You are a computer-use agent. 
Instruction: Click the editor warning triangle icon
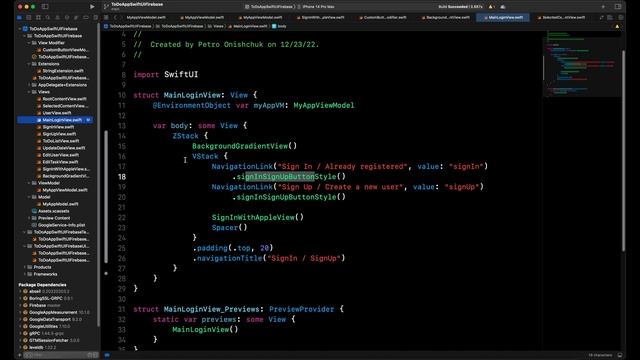[617, 26]
